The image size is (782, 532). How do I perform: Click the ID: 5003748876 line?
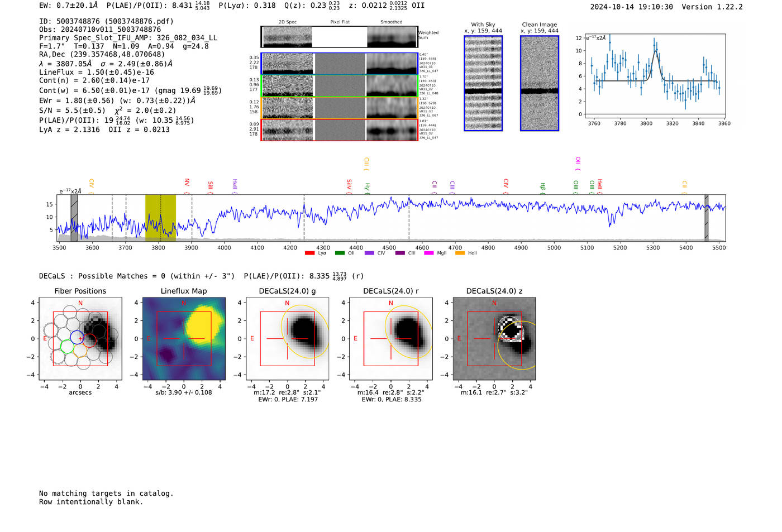(x=106, y=21)
